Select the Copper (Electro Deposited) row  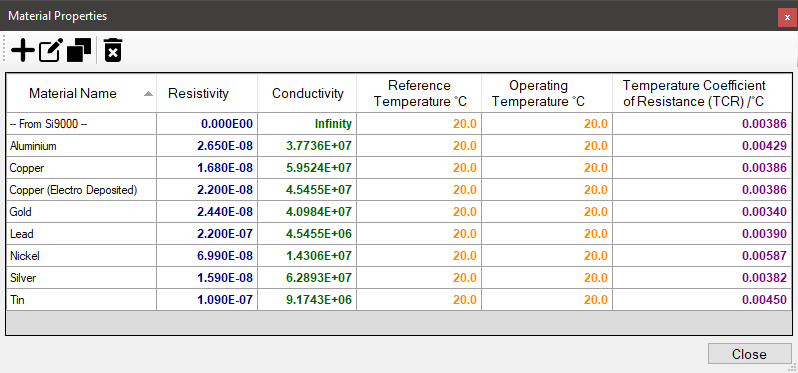click(399, 190)
